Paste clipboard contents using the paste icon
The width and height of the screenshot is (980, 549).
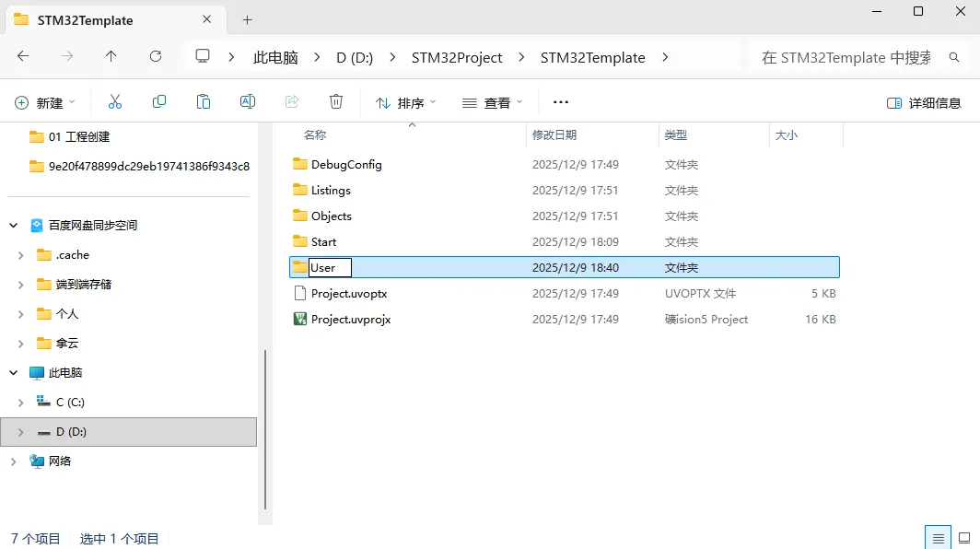point(203,101)
